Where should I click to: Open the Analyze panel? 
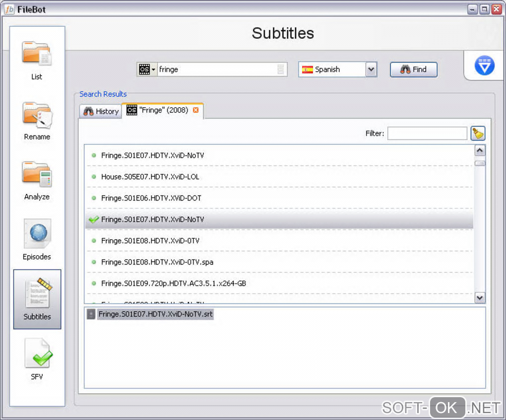37,181
